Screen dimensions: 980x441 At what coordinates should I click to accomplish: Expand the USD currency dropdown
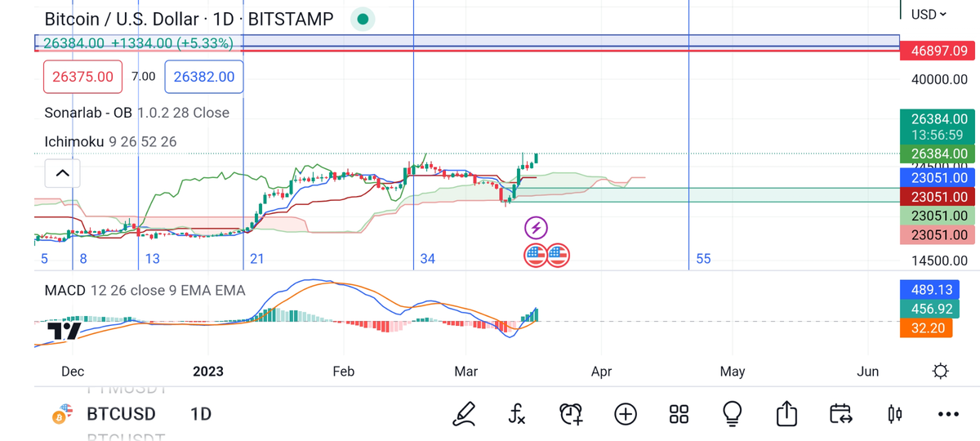tap(929, 14)
